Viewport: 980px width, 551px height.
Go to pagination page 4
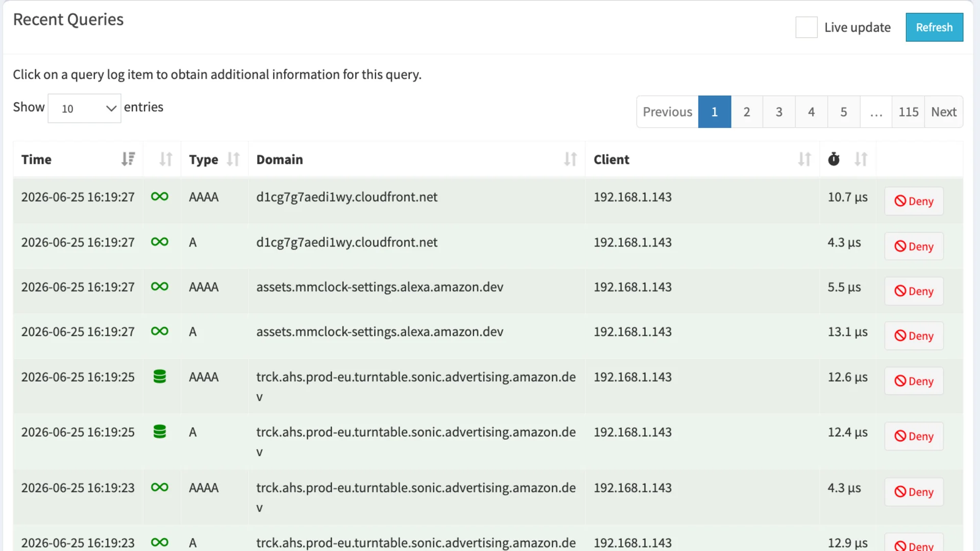[811, 112]
